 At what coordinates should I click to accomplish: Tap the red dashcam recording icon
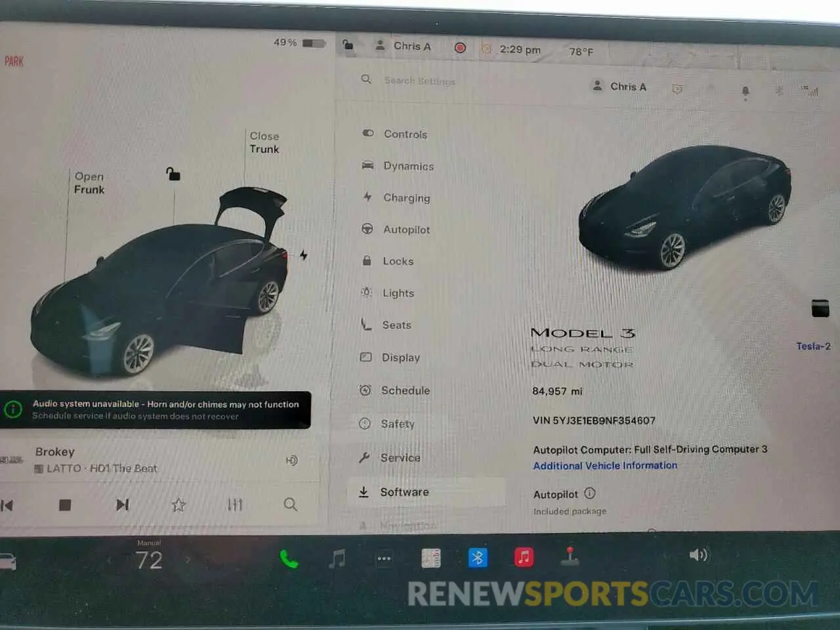pyautogui.click(x=460, y=47)
